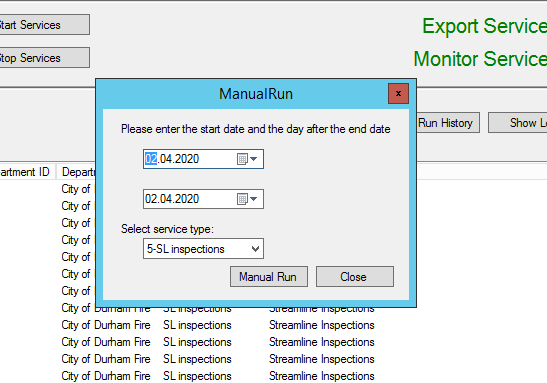The image size is (547, 383).
Task: Click the date instruction text in dialog
Action: [255, 129]
